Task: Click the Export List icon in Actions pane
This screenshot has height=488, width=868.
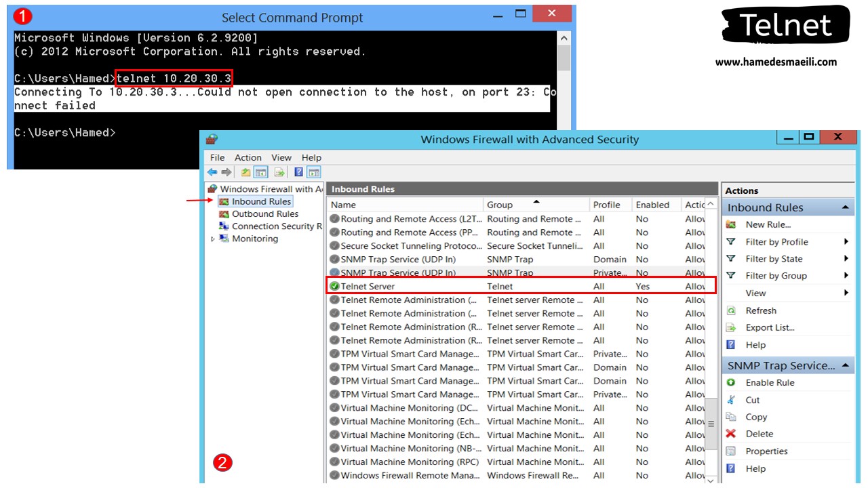Action: [x=731, y=327]
